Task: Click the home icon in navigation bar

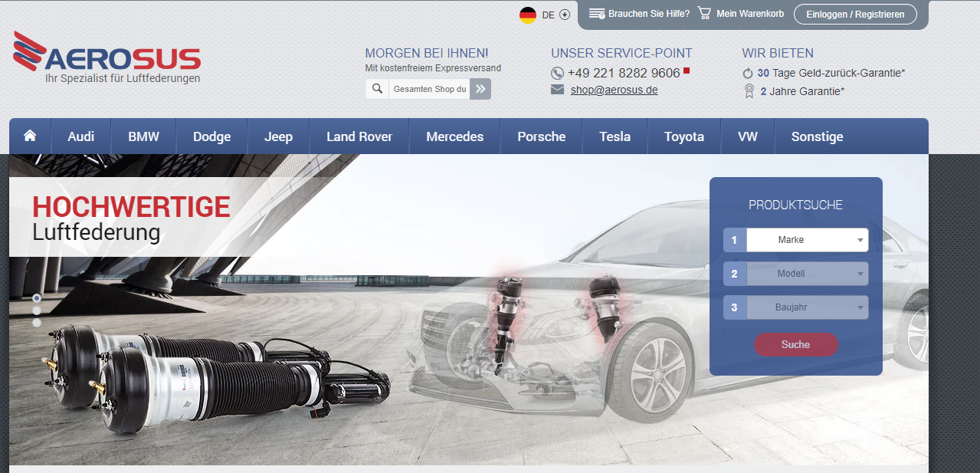Action: coord(30,136)
